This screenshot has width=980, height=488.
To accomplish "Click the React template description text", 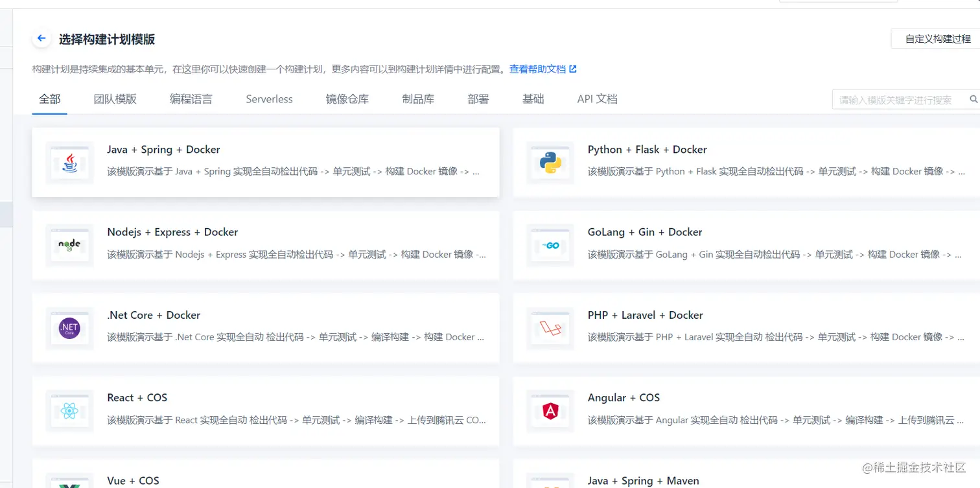I will coord(296,420).
